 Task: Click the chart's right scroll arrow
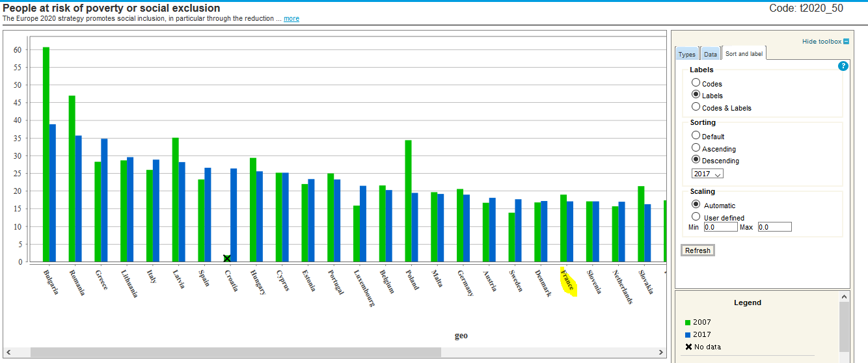tap(661, 352)
